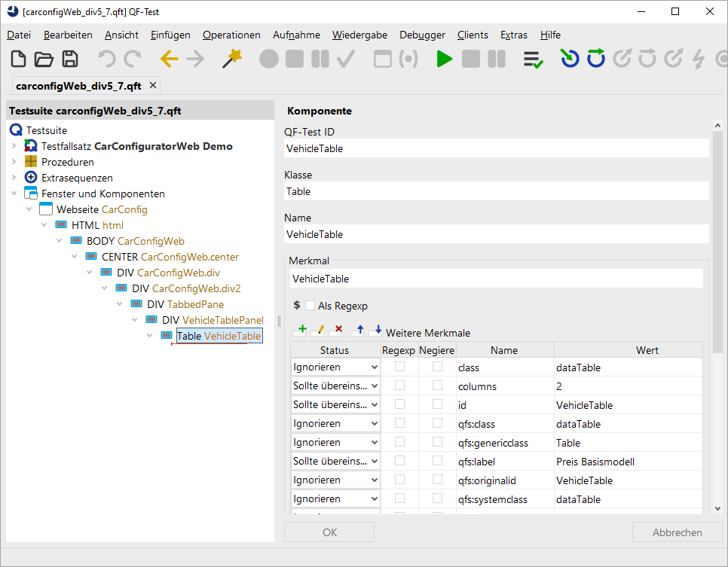Open Status dropdown for the class row
The image size is (728, 567).
[x=335, y=367]
